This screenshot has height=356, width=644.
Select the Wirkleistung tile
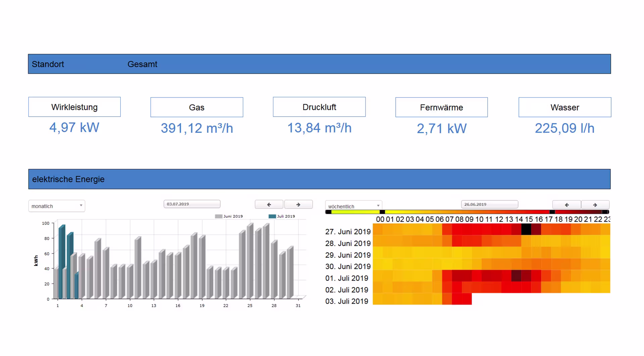[x=74, y=107]
